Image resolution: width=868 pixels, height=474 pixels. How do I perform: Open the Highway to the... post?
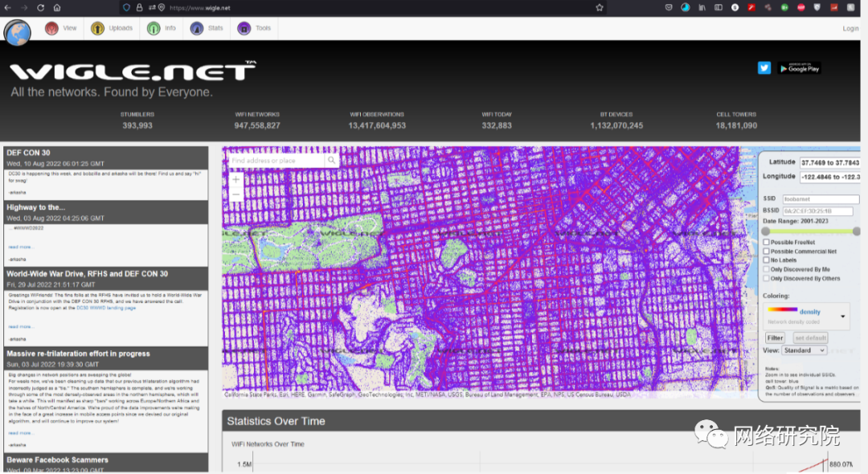click(x=36, y=207)
